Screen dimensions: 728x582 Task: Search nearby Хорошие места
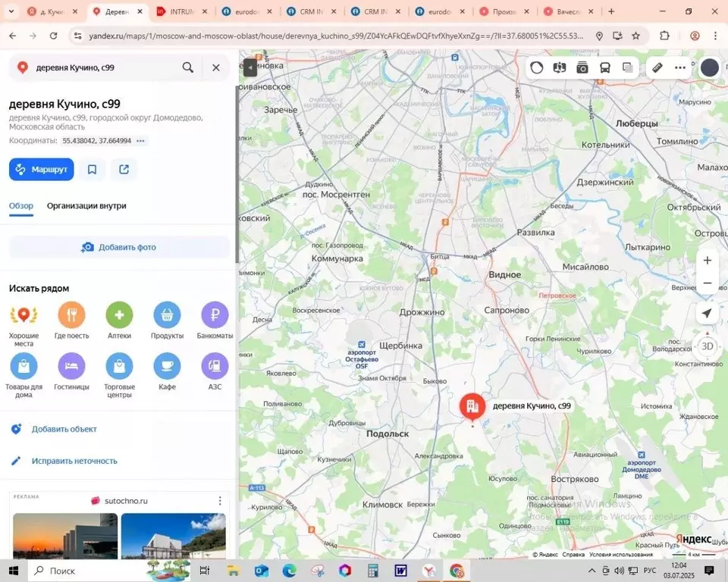coord(24,324)
